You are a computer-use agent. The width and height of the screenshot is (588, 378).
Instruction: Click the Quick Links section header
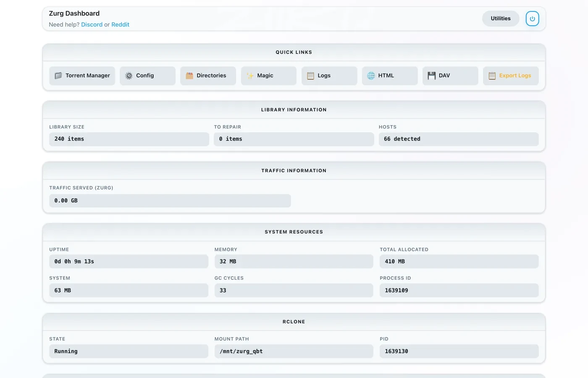point(294,52)
